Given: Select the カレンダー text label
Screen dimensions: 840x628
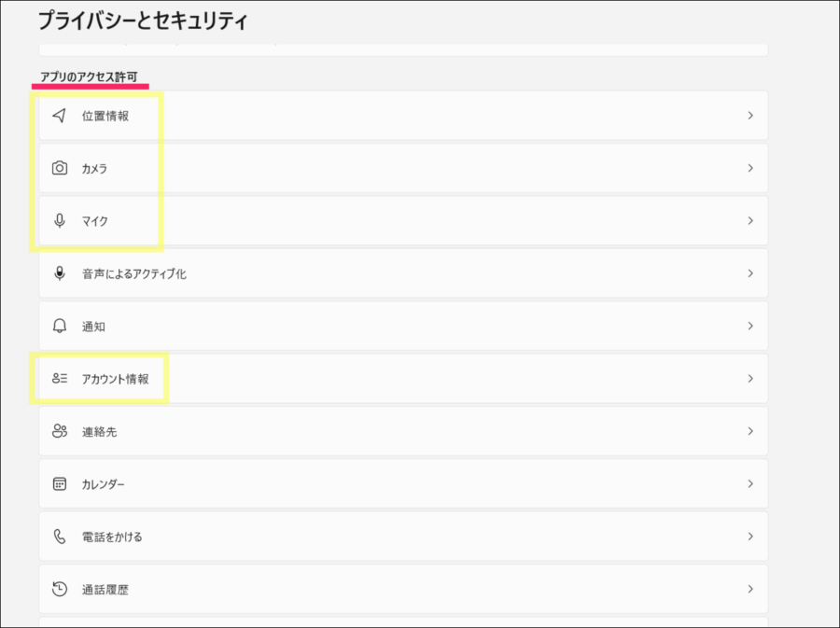Looking at the screenshot, I should [103, 484].
